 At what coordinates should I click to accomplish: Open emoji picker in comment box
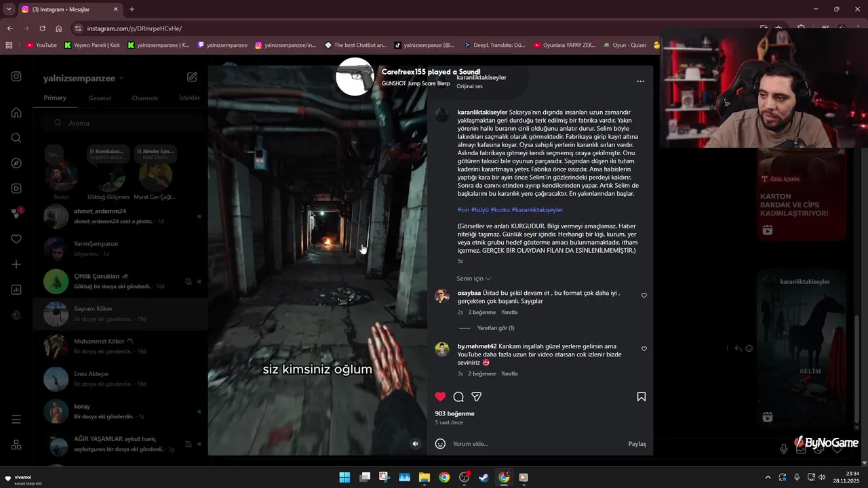pos(440,444)
